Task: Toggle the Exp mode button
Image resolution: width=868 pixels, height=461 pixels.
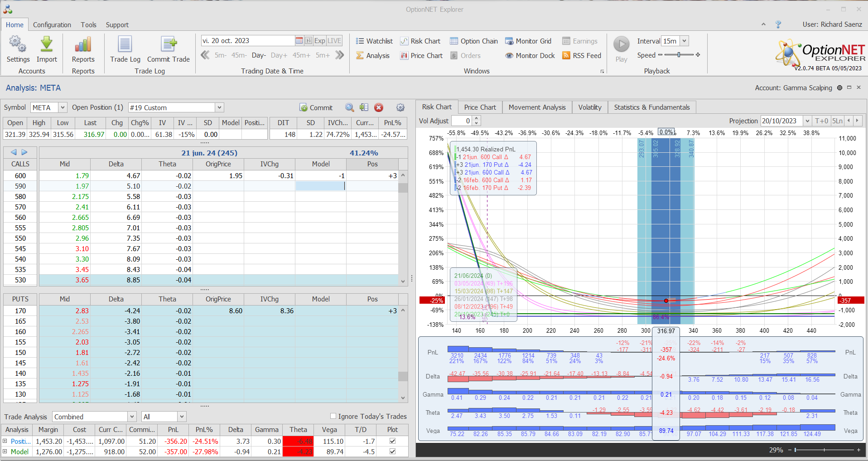Action: tap(320, 41)
